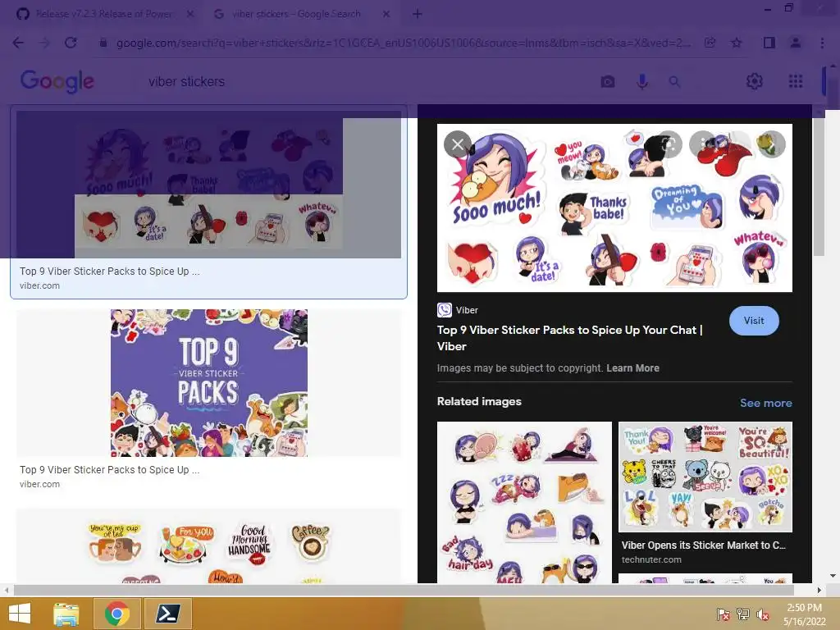Viewport: 840px width, 630px height.
Task: Open Google quick settings gear
Action: [755, 81]
